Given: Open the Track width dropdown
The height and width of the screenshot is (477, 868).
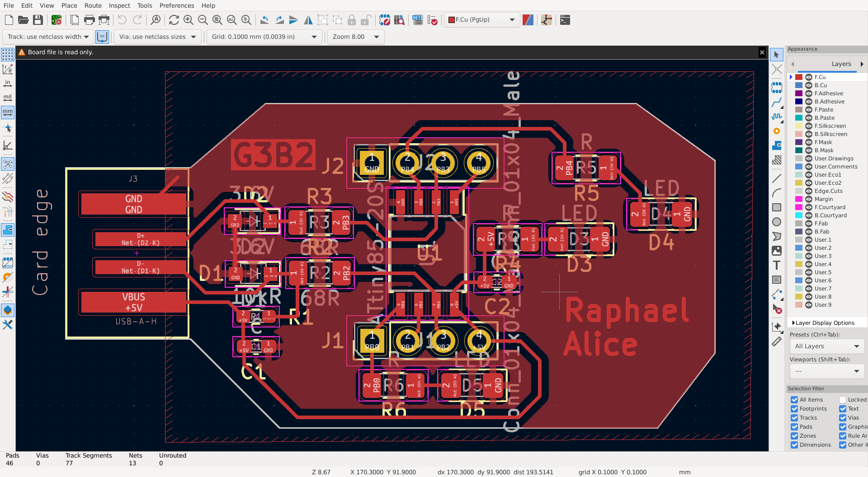Looking at the screenshot, I should tap(48, 37).
